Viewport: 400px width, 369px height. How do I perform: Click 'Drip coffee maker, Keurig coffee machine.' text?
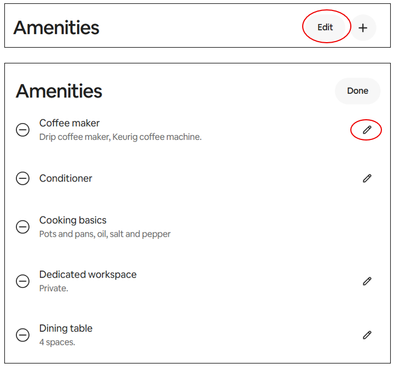point(120,137)
